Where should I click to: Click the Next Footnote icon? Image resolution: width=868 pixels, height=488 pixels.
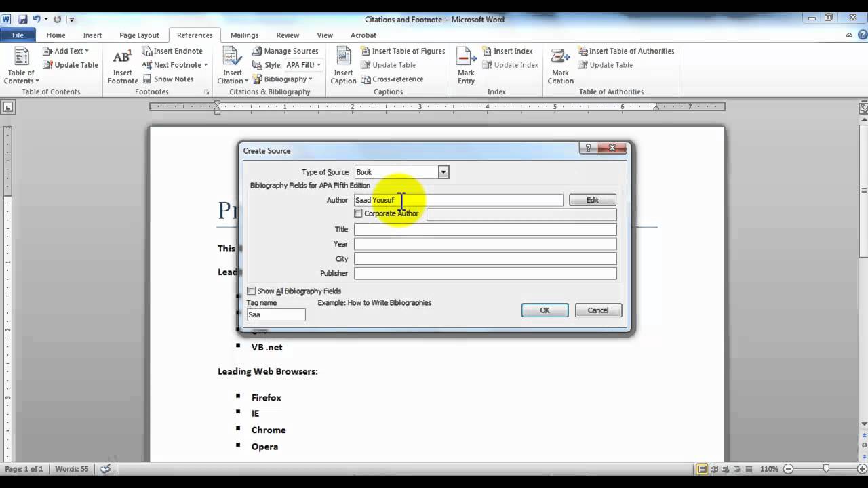point(147,65)
